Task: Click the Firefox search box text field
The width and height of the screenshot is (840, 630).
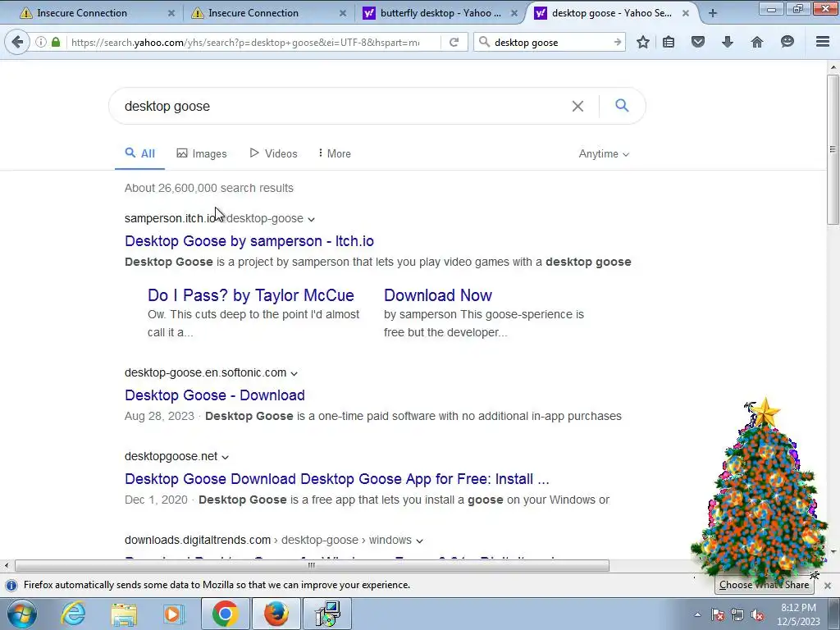Action: (x=550, y=43)
